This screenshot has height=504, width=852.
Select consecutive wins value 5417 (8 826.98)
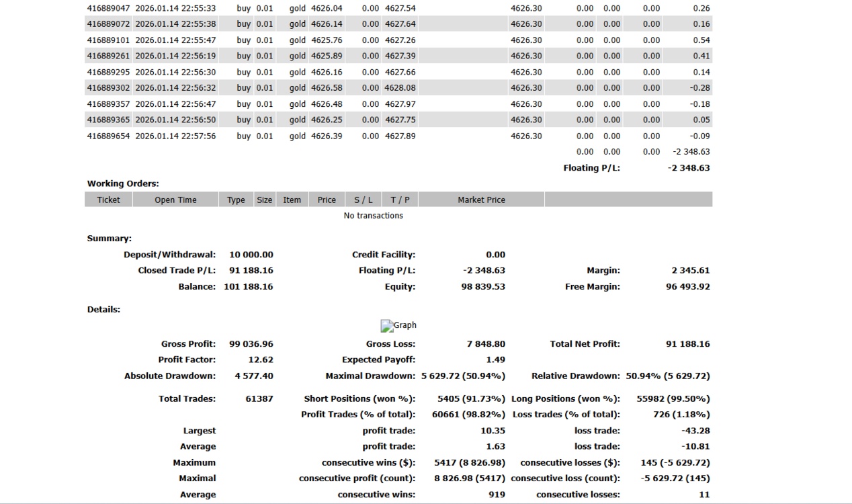(x=470, y=462)
